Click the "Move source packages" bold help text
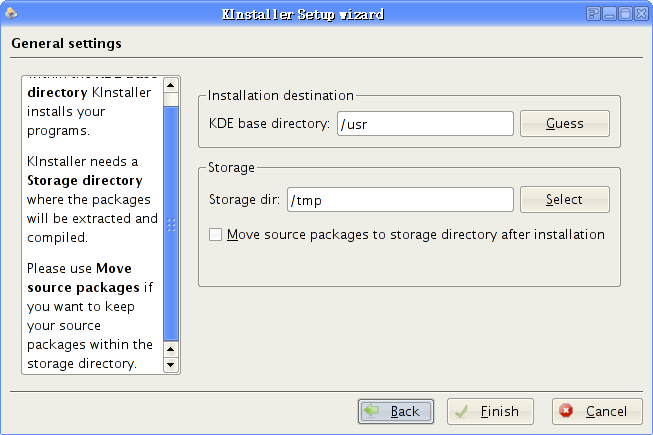The image size is (653, 435). point(83,278)
